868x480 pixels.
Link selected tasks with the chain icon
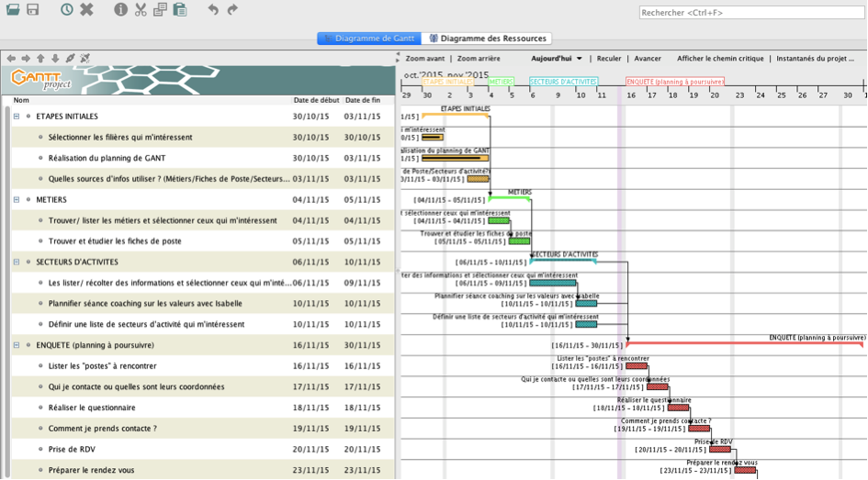click(71, 58)
